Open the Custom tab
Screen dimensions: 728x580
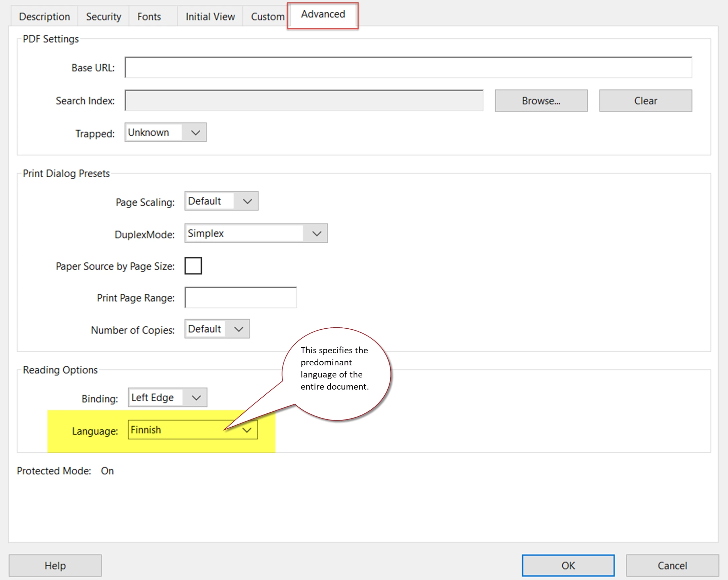pos(267,16)
